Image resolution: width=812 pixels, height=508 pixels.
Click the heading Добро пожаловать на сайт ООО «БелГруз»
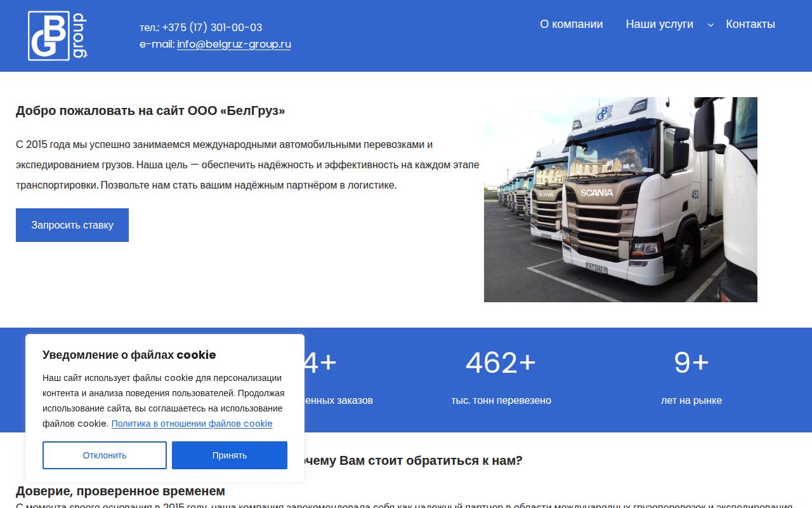(150, 110)
